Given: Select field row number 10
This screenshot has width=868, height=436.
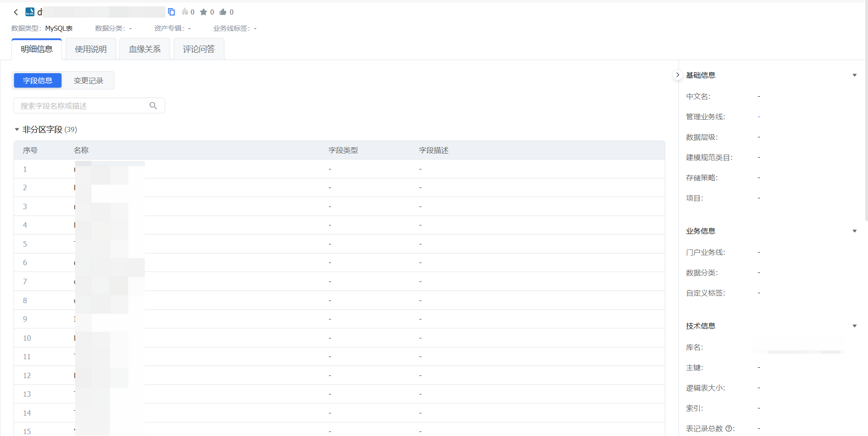Looking at the screenshot, I should [x=339, y=338].
